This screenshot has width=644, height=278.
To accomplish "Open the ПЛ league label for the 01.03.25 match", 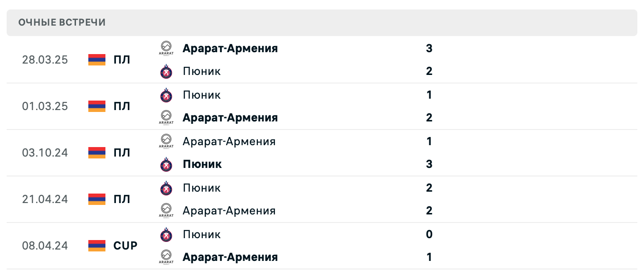I will coord(123,106).
